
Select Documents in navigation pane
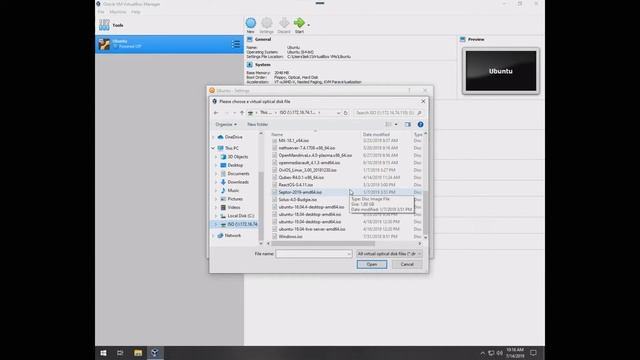(238, 174)
